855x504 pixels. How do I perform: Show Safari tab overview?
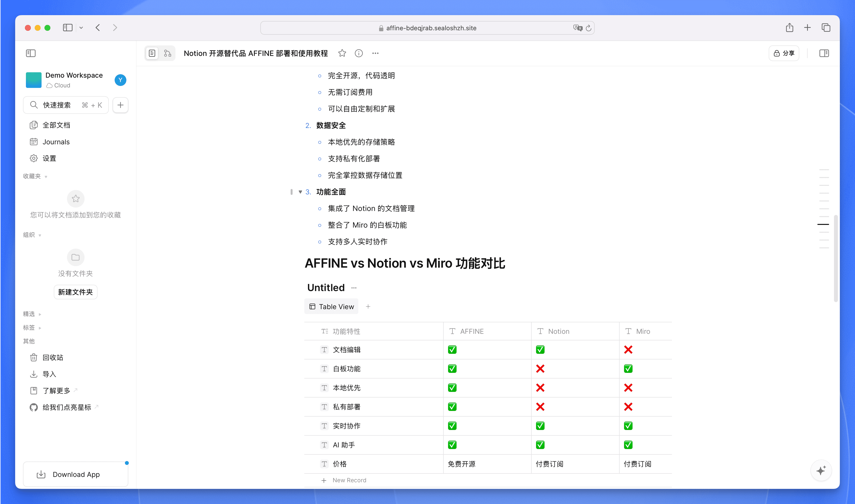[x=826, y=28]
